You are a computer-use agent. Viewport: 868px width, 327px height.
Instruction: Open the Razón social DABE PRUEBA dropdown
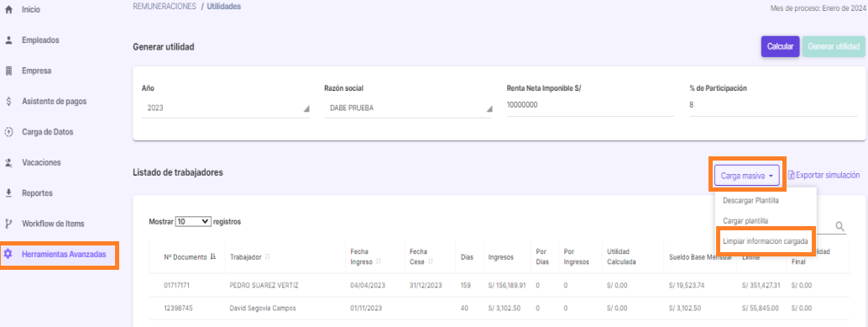tap(408, 108)
